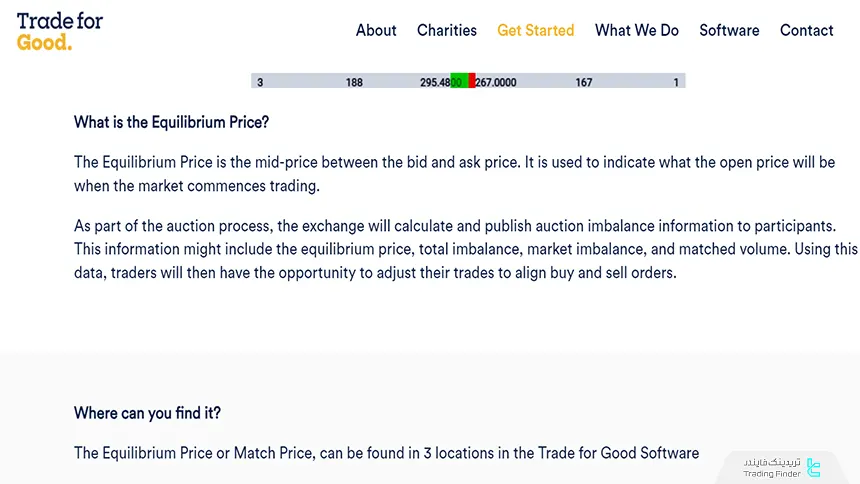Click the Trade for Good logo
This screenshot has width=860, height=484.
60,31
